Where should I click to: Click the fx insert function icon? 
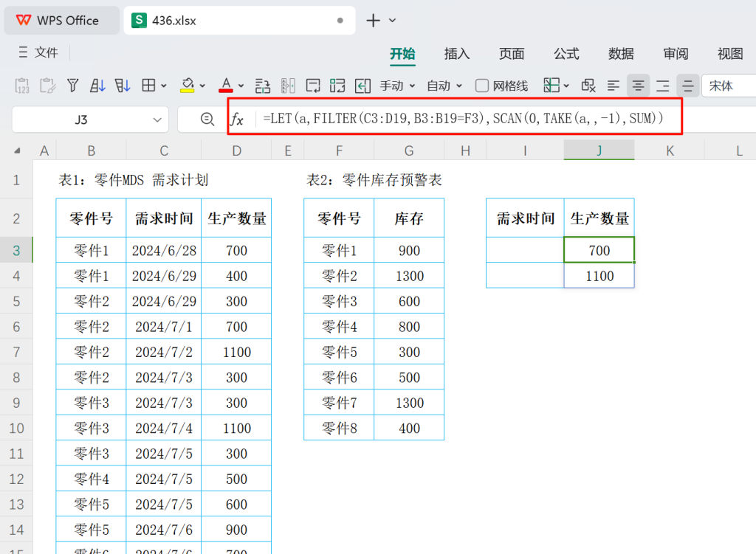pyautogui.click(x=237, y=119)
